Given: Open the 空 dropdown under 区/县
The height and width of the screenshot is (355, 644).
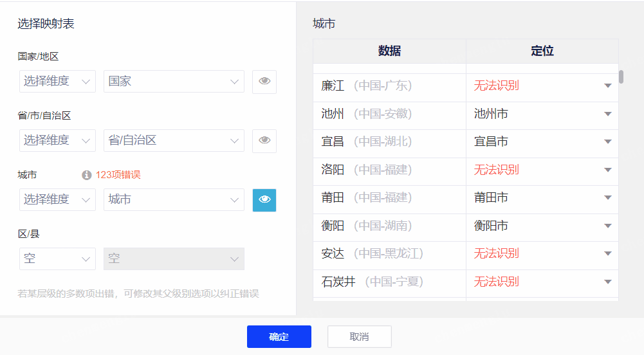Looking at the screenshot, I should (57, 259).
